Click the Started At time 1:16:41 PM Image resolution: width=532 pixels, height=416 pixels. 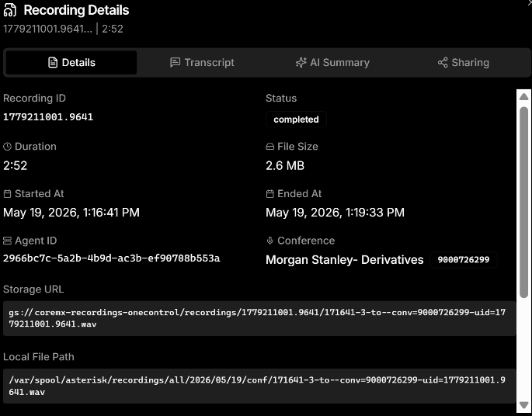tap(111, 213)
